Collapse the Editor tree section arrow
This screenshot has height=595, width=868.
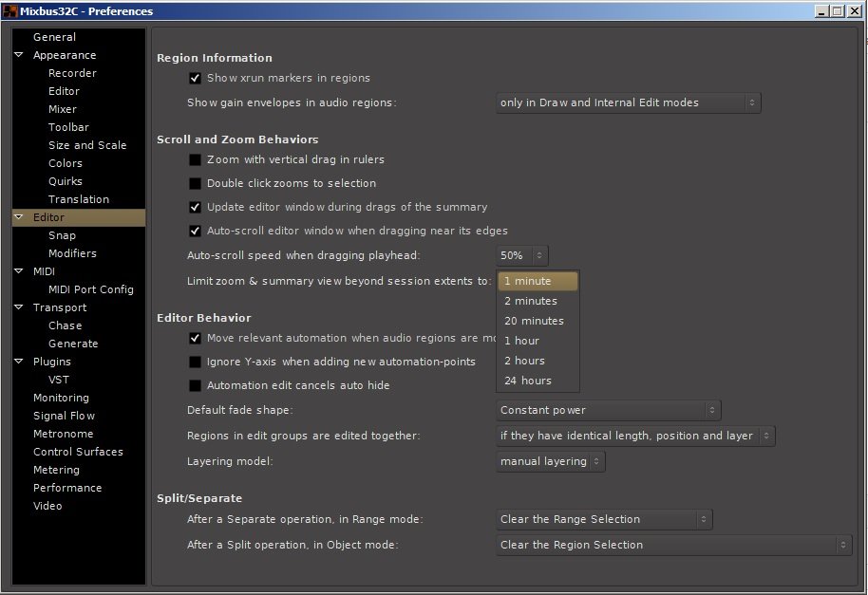(19, 216)
